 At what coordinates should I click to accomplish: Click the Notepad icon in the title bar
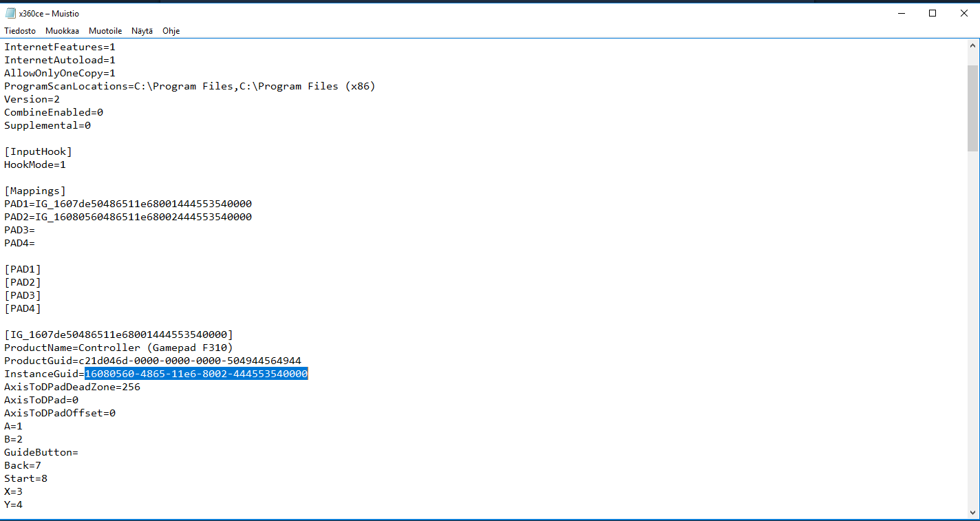pos(10,14)
